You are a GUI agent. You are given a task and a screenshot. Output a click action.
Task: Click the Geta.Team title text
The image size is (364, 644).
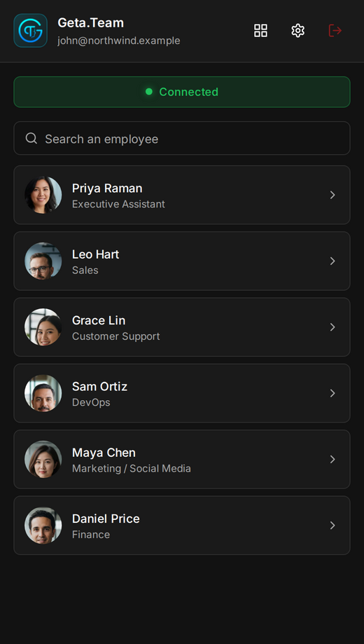tap(91, 22)
